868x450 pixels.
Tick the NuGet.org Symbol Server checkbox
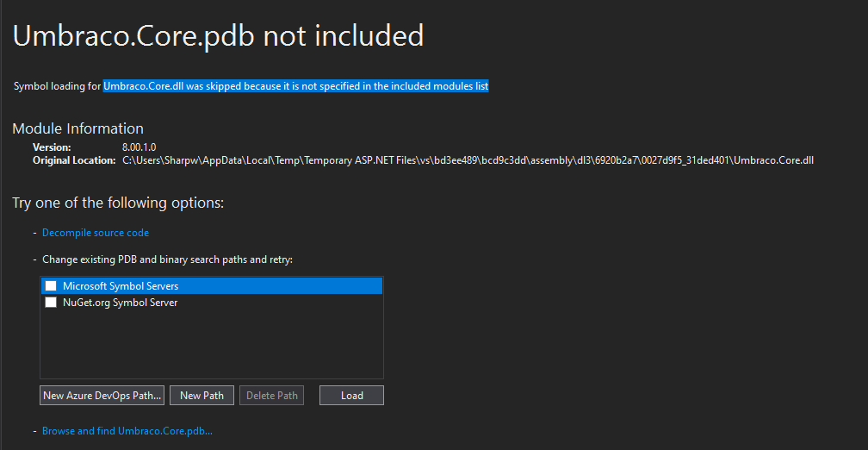pyautogui.click(x=51, y=303)
